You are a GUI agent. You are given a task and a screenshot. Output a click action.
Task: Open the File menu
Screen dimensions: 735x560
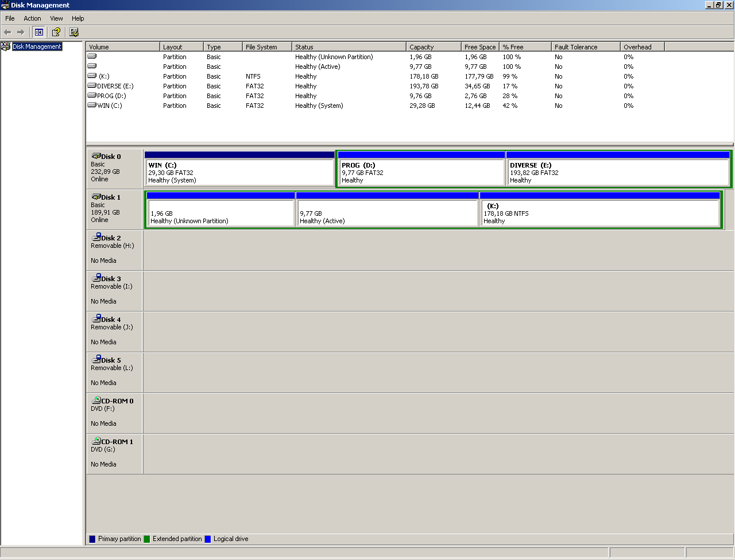point(10,18)
